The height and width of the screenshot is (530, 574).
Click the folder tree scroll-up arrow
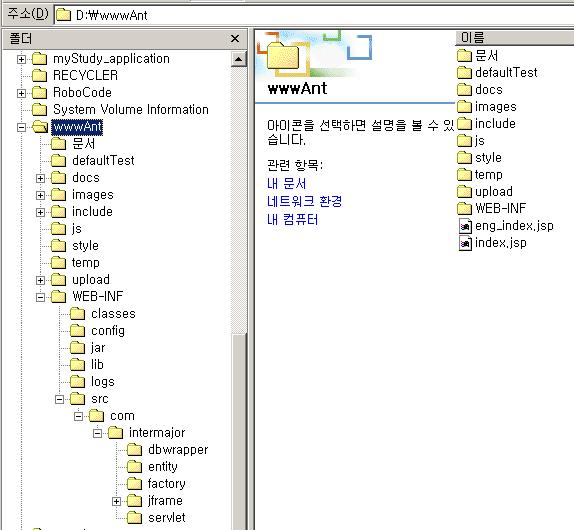[x=239, y=59]
